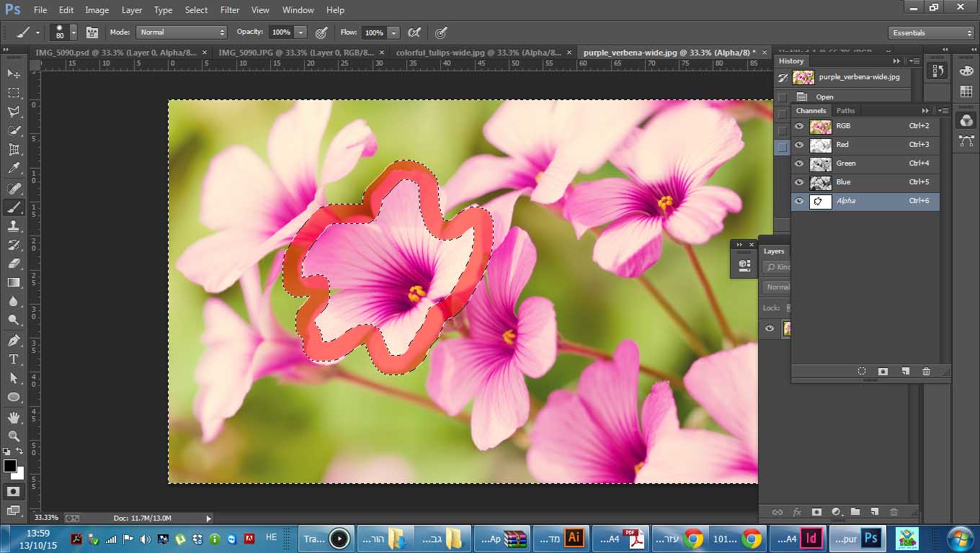Select the Lasso tool
The width and height of the screenshot is (980, 553).
[x=14, y=112]
